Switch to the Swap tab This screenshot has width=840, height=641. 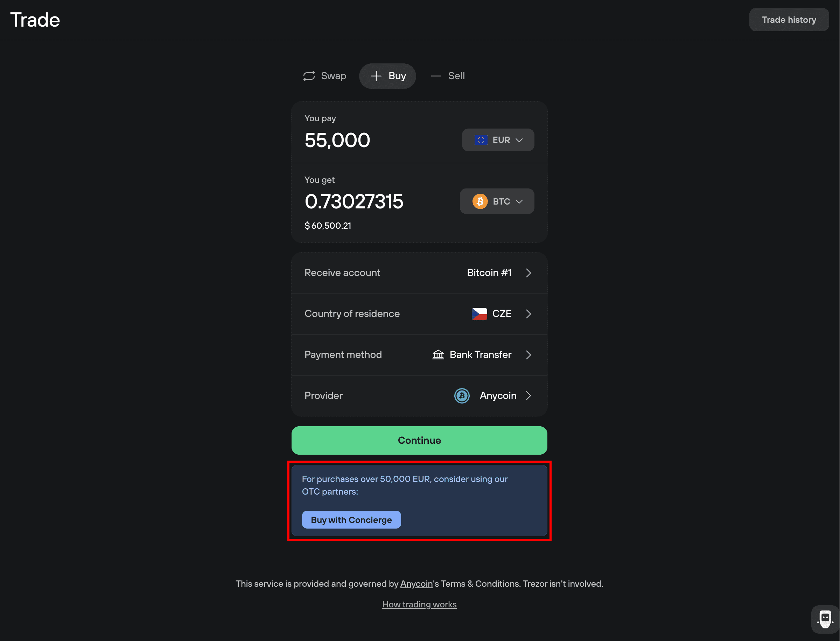(x=324, y=76)
